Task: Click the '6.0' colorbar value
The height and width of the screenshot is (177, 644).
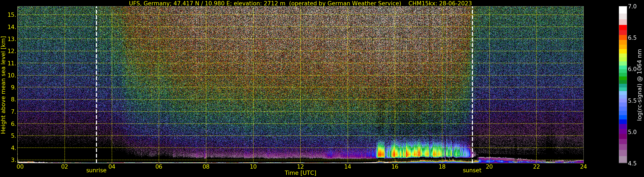Action: 632,69
